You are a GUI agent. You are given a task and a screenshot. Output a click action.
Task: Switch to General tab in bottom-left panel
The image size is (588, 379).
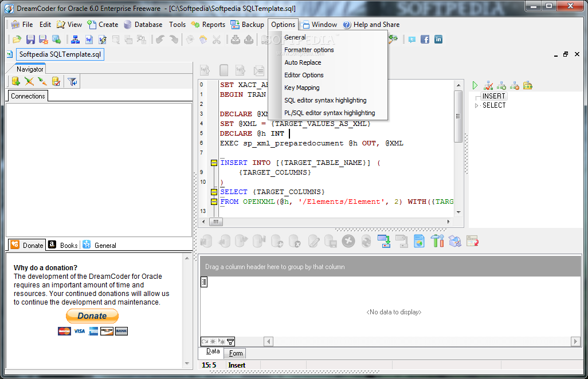click(x=99, y=245)
